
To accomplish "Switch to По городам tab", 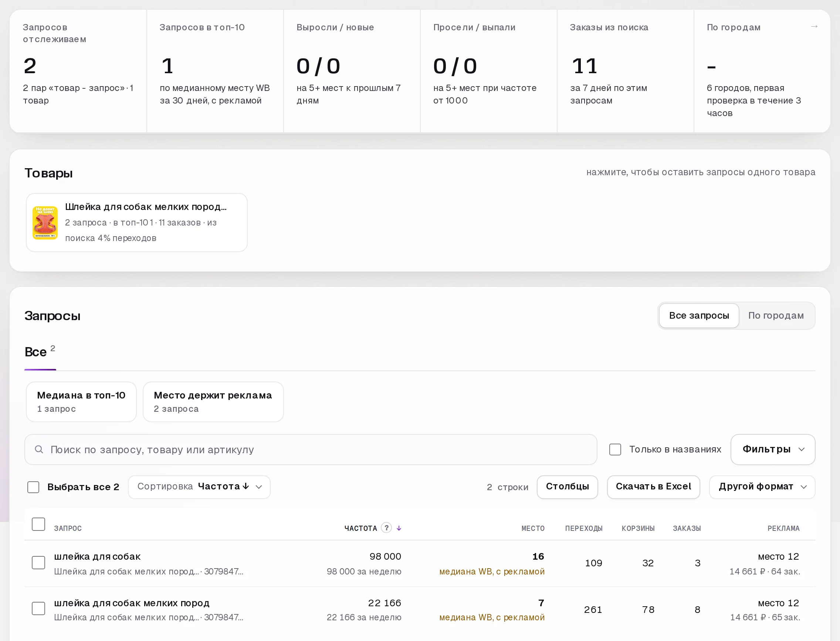I will [x=776, y=316].
